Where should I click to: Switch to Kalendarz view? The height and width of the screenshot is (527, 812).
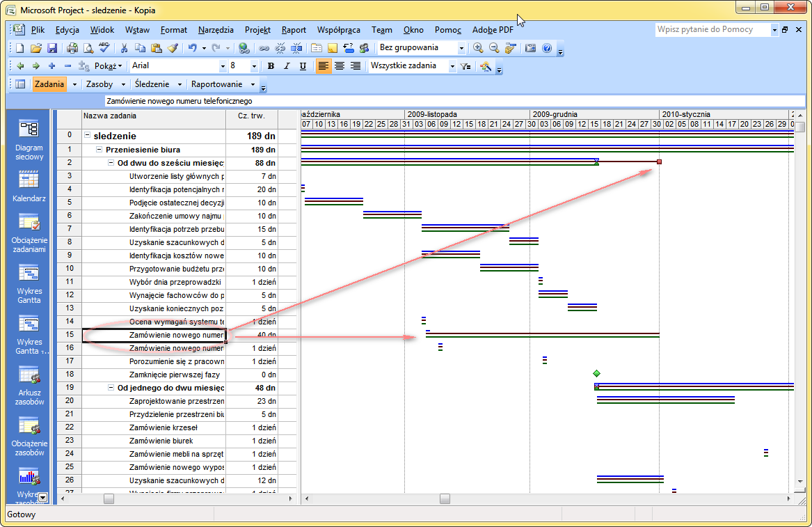tap(29, 186)
